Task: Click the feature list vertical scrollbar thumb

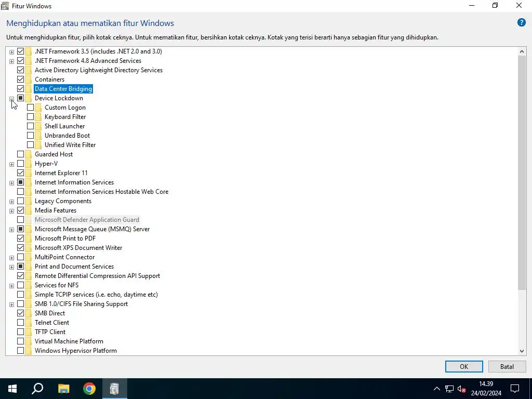Action: (x=522, y=173)
